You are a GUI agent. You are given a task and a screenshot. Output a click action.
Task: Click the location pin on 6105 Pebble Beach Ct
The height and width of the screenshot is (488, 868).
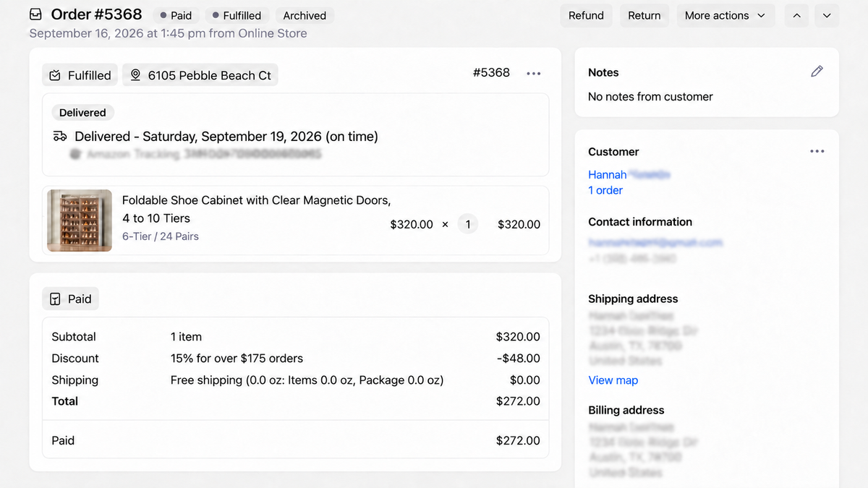click(135, 75)
